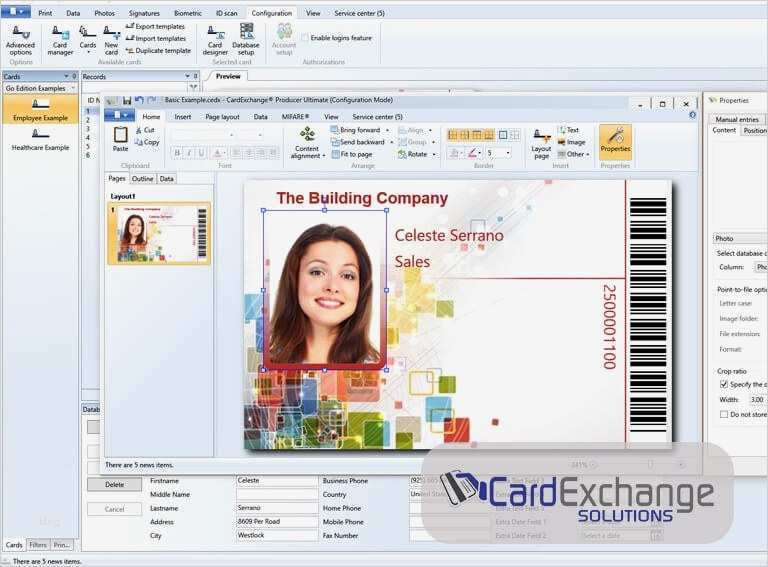Insert an Image element
Viewport: 768px width, 567px height.
click(571, 142)
